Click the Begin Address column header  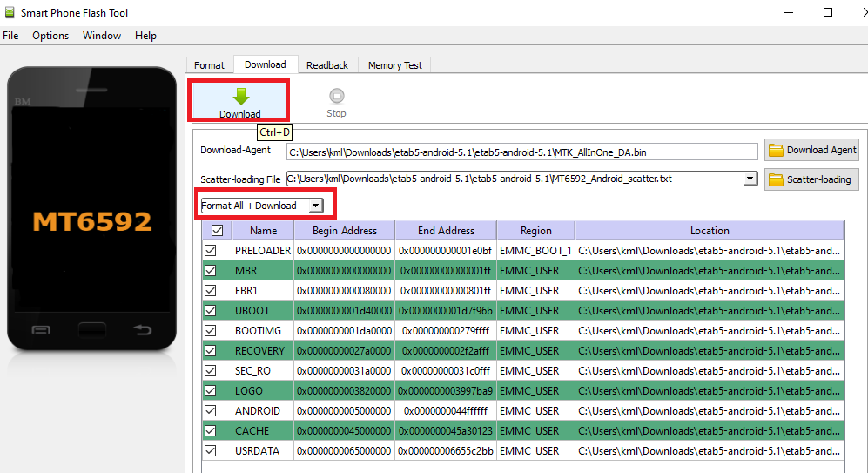[x=344, y=231]
